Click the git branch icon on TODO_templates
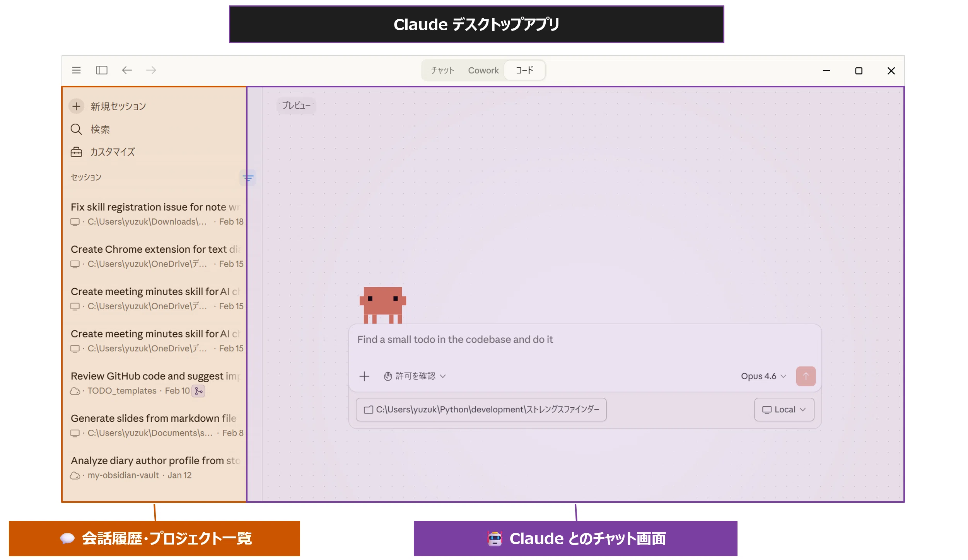Viewport: 968px width, 560px height. 198,391
